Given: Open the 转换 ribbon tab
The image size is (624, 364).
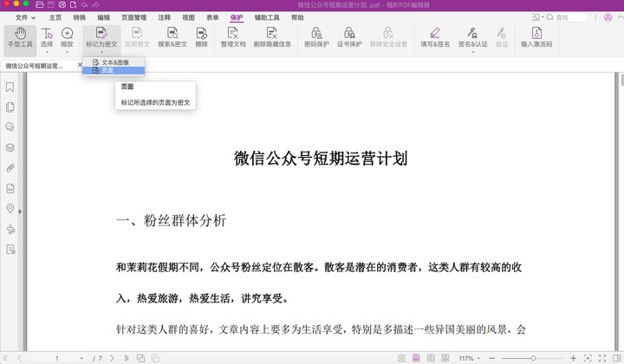Looking at the screenshot, I should coord(79,17).
